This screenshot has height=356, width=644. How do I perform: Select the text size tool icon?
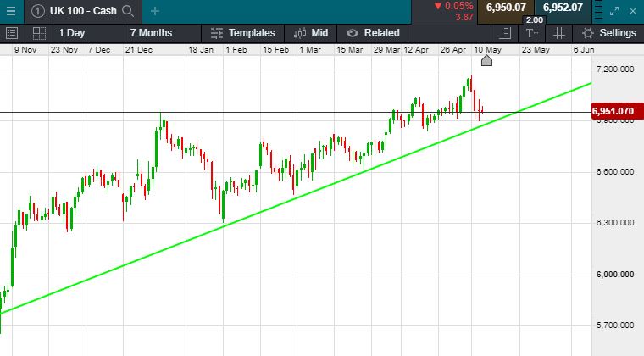[532, 33]
